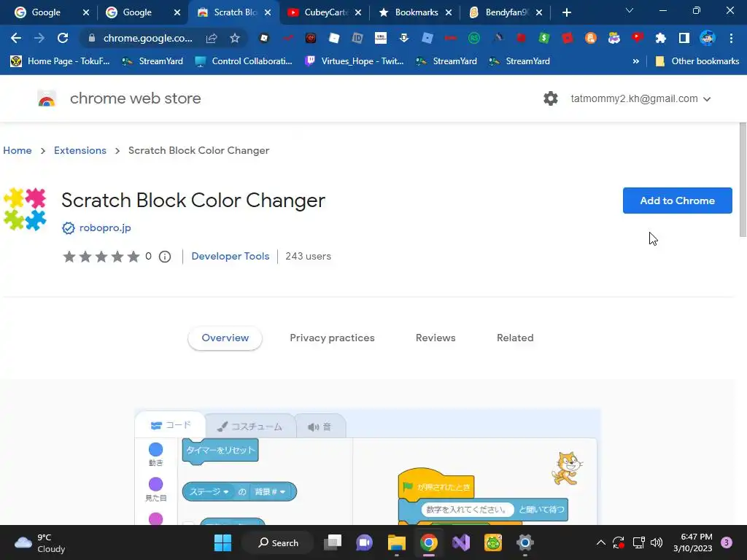Open the Control Collaborati bookmark
The image size is (747, 560).
[x=244, y=61]
